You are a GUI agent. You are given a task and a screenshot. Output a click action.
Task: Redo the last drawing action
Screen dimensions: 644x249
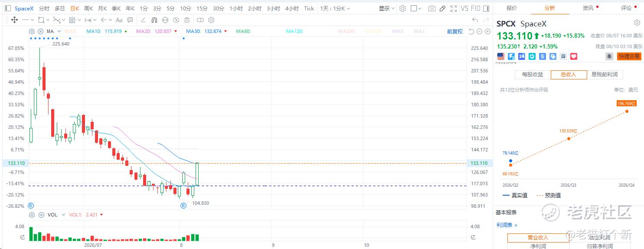coord(486,20)
